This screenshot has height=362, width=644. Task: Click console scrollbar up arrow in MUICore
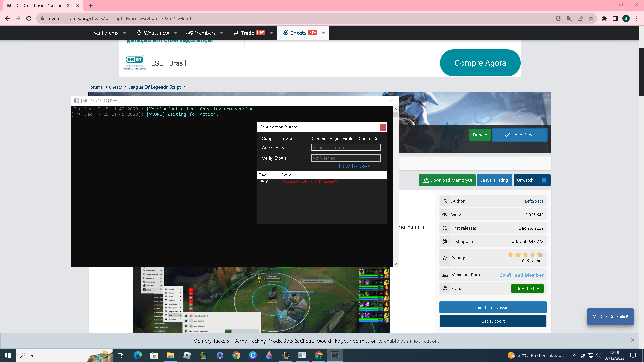tap(396, 109)
